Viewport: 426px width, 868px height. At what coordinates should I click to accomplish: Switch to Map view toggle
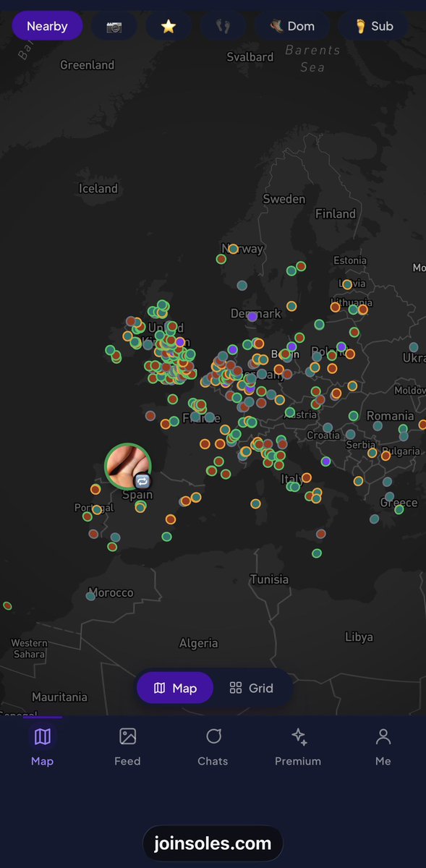[x=175, y=688]
